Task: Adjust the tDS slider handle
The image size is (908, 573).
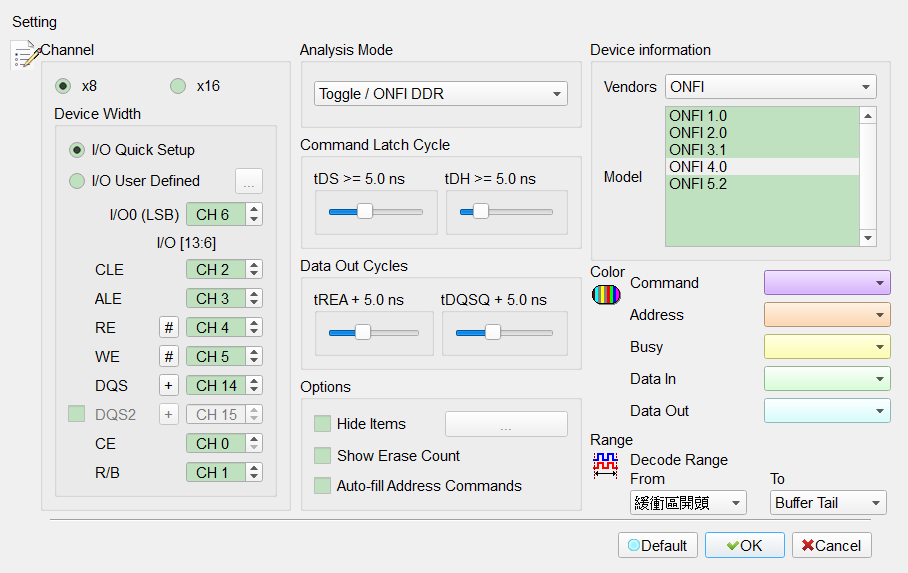Action: click(x=365, y=211)
